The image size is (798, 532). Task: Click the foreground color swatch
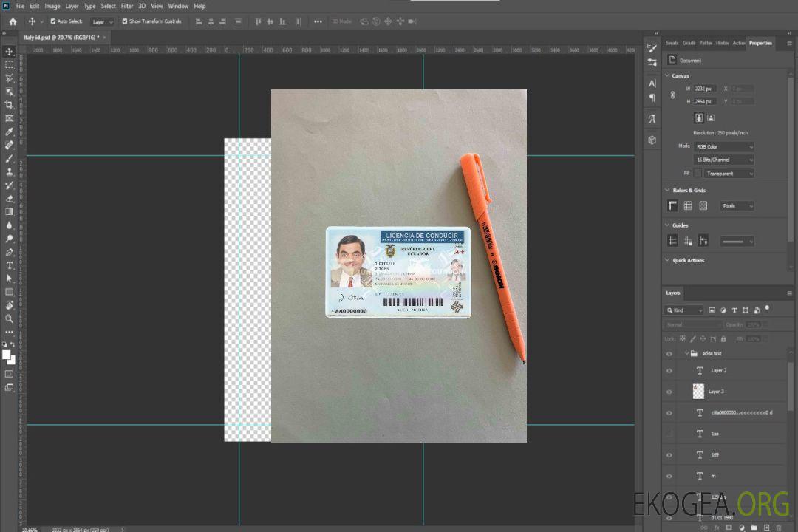point(7,355)
